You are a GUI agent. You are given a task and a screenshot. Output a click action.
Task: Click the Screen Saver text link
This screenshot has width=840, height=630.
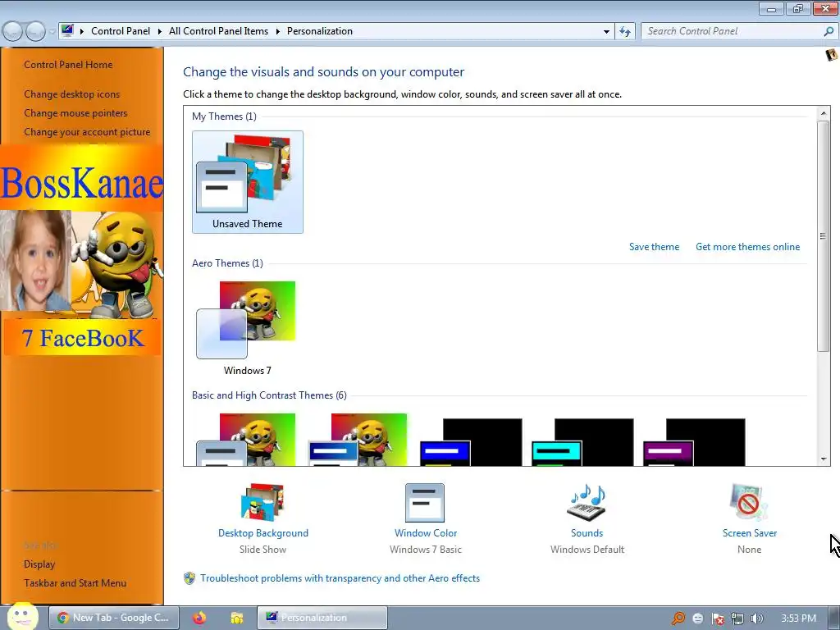[x=750, y=533]
